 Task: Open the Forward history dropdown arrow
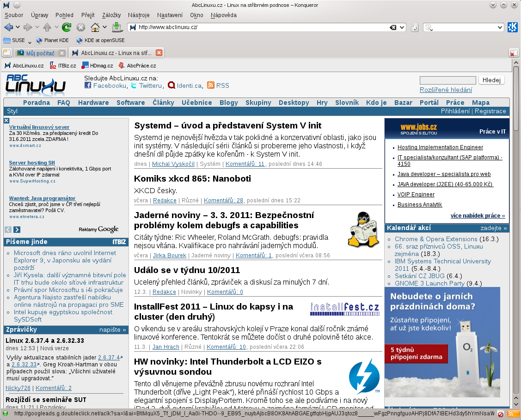(x=37, y=27)
